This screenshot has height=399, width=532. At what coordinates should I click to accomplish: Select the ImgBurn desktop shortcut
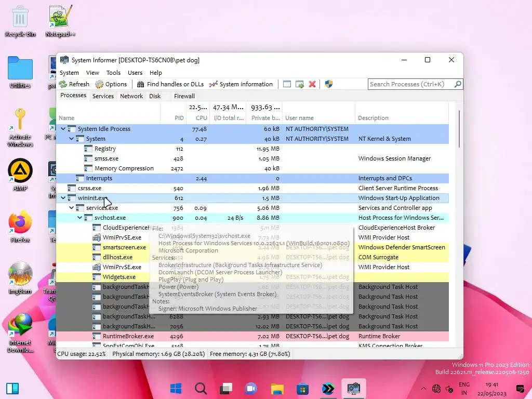click(20, 278)
